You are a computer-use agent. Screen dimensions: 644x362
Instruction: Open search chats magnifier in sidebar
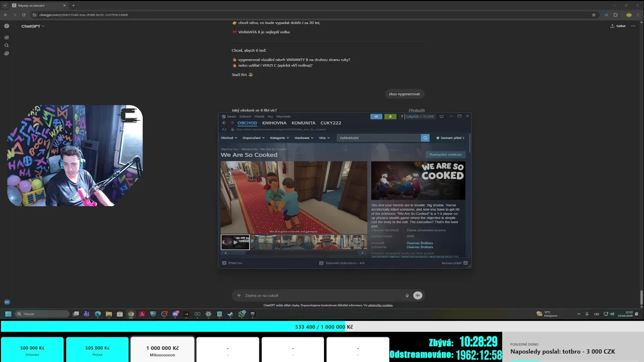coord(7,45)
